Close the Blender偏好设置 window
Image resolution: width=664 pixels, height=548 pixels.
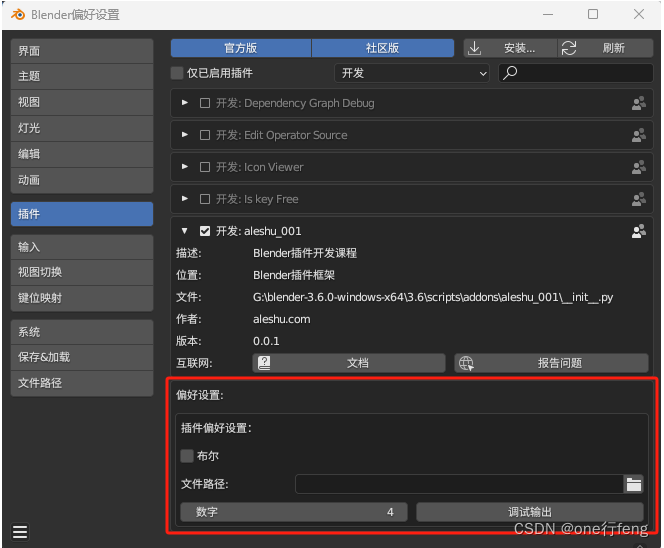click(639, 14)
